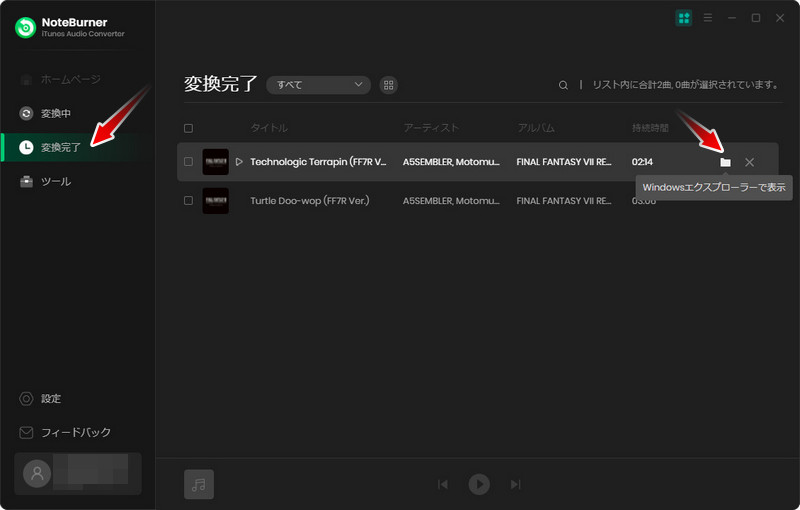Tick the select-all checkbox in header
Screen dimensions: 800x510
point(188,128)
